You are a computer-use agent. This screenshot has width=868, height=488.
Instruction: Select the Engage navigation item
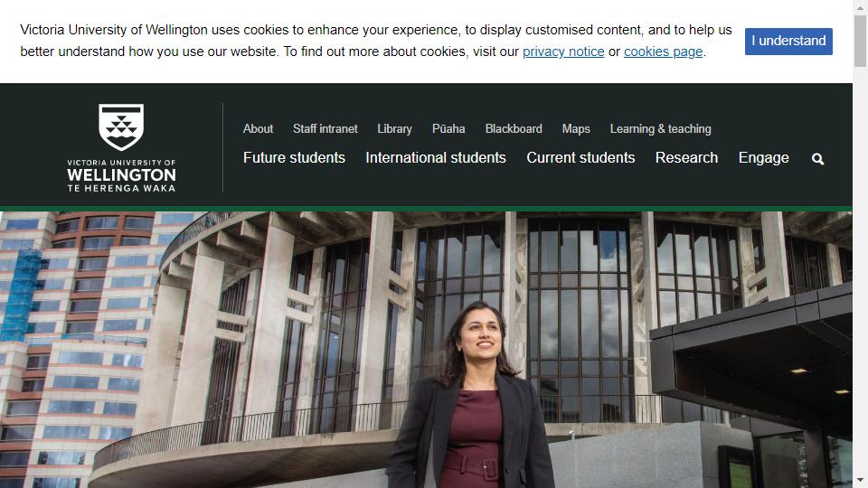(x=763, y=158)
